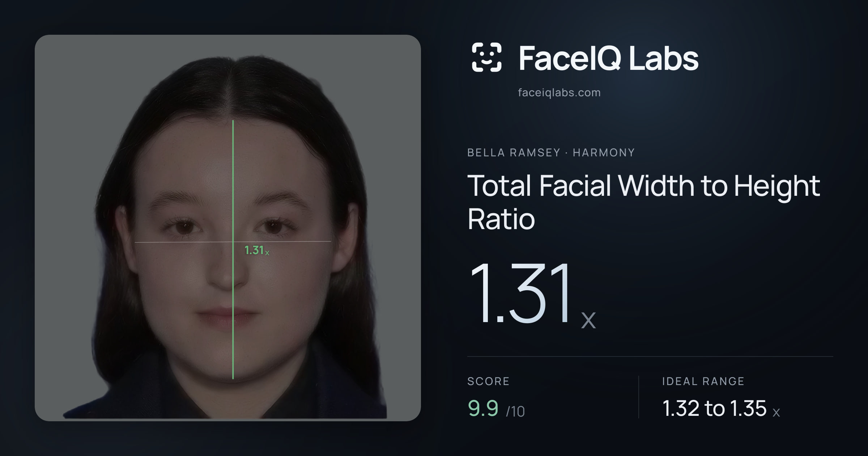
Task: Click the 'Total Facial Width to Height Ratio' heading
Action: pos(644,202)
